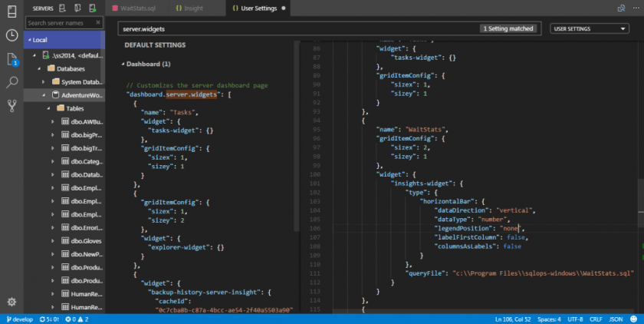This screenshot has height=324, width=644.
Task: Click the Databases folder icon
Action: pos(51,68)
